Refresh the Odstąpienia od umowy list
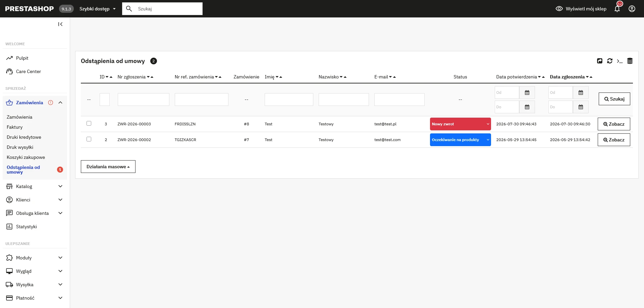Screen dimensions: 644x308 [610, 61]
